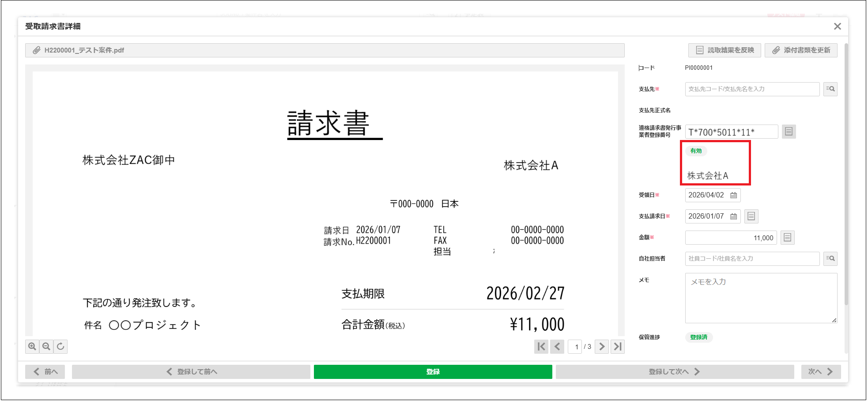Edit the page number box
This screenshot has height=401, width=868.
pos(575,347)
